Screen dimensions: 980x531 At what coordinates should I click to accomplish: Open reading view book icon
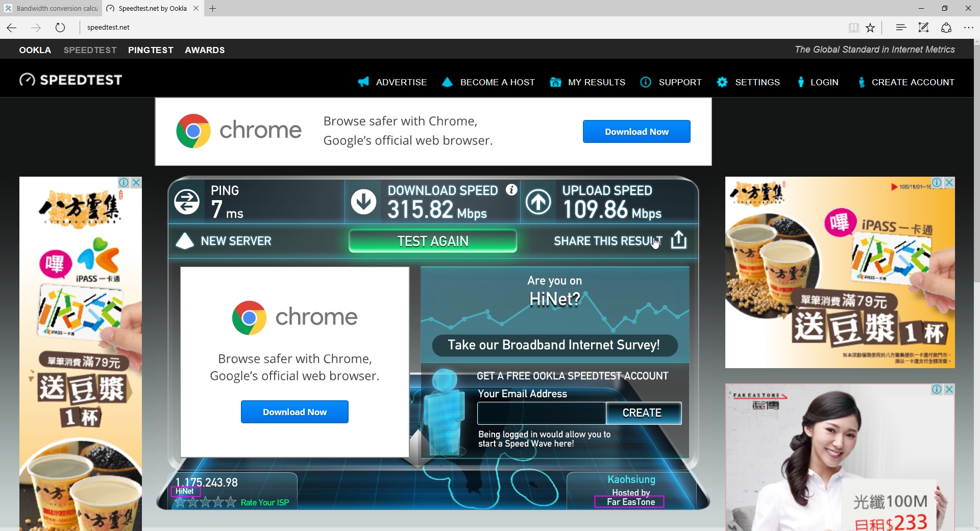853,28
